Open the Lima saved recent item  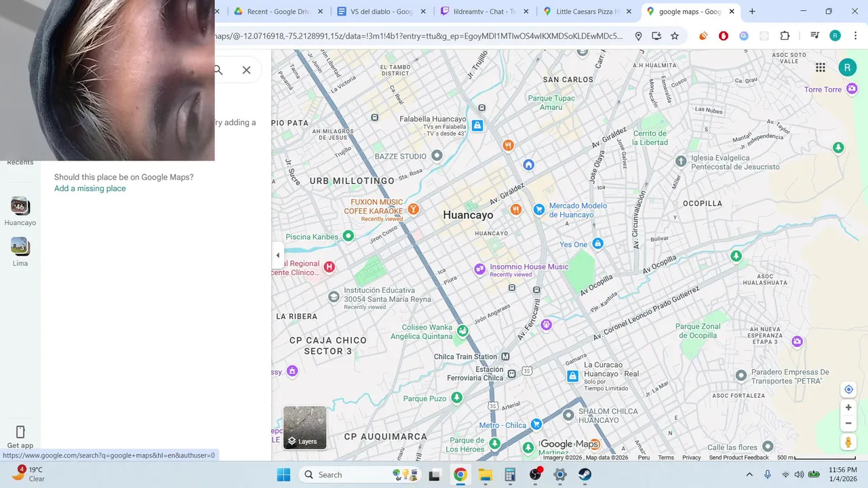point(20,252)
